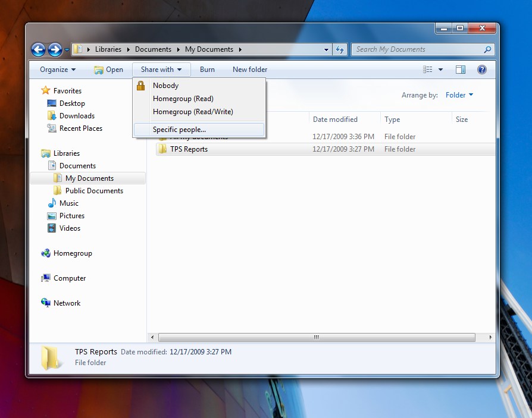The image size is (532, 418).
Task: Go back with the Back arrow button
Action: (38, 49)
